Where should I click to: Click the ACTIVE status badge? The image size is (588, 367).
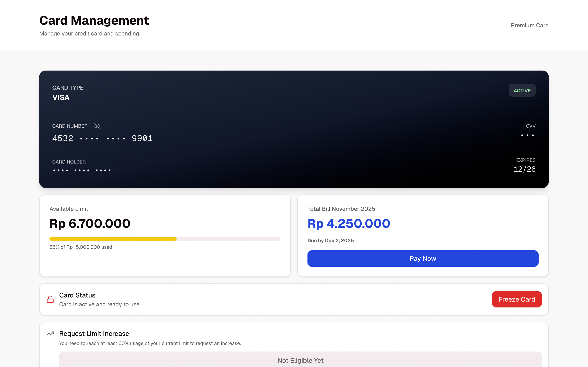tap(522, 90)
